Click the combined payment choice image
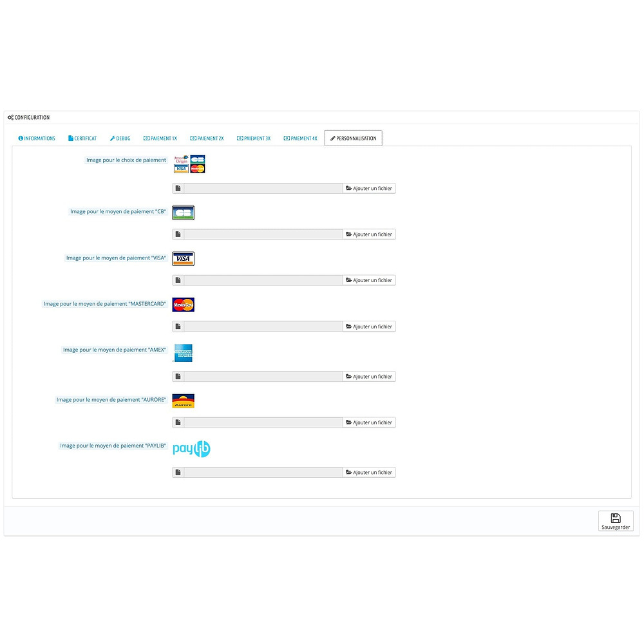 (189, 164)
